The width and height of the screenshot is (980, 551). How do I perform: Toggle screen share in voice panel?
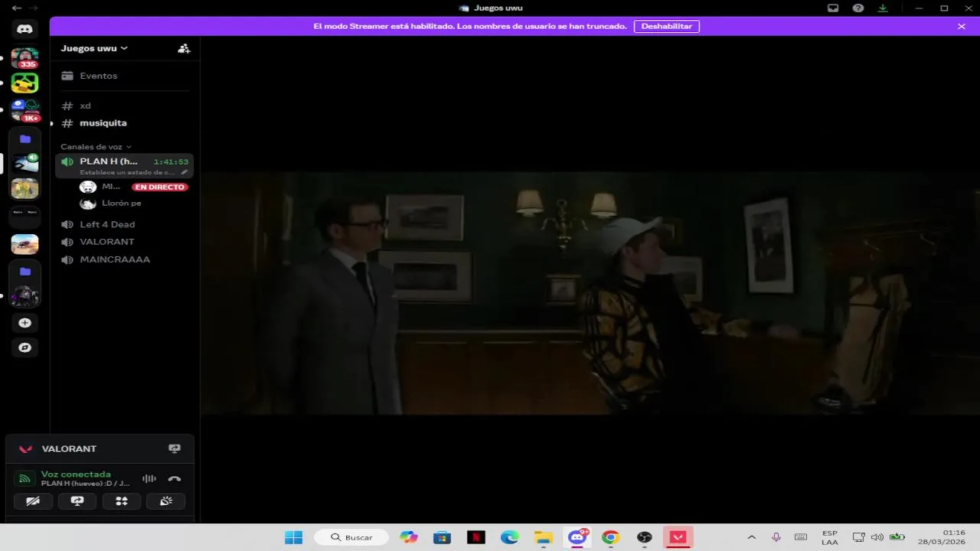[77, 501]
